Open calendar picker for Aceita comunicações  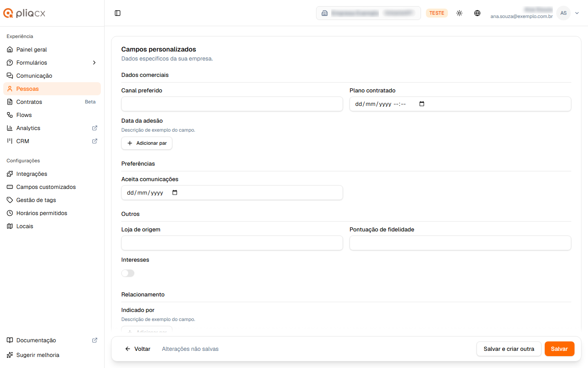tap(175, 193)
